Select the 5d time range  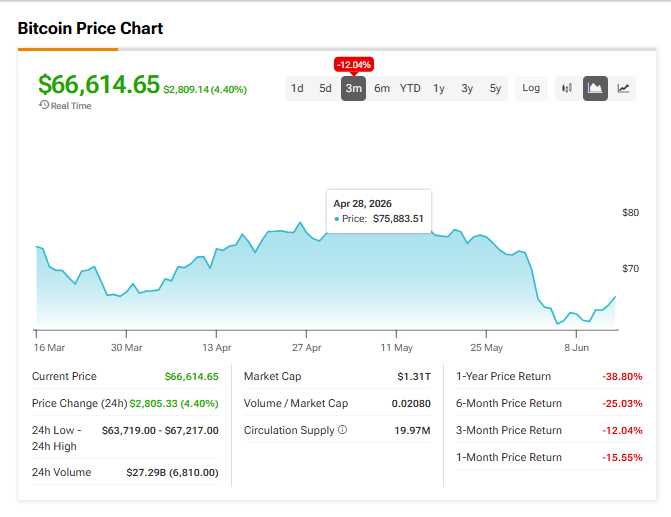325,88
